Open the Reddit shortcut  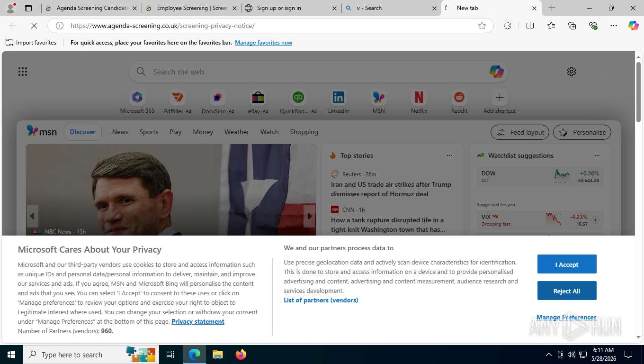(459, 102)
